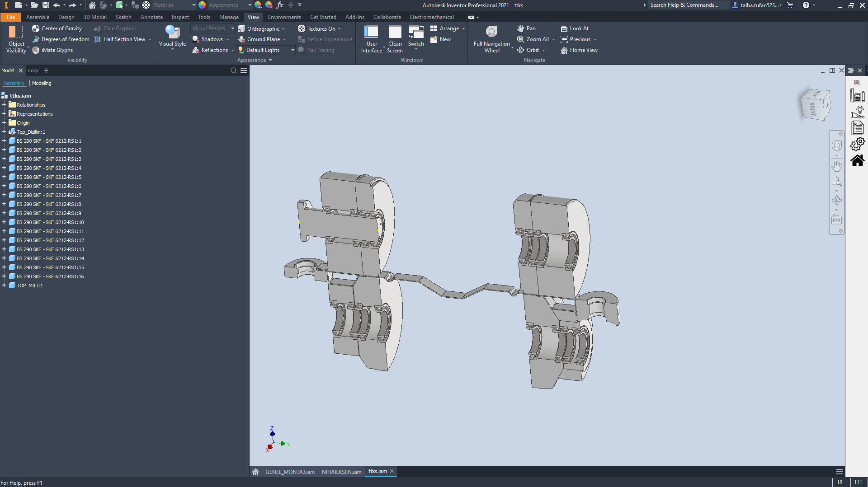Select the Degrees of Freedom tool
The height and width of the screenshot is (487, 868).
(60, 39)
